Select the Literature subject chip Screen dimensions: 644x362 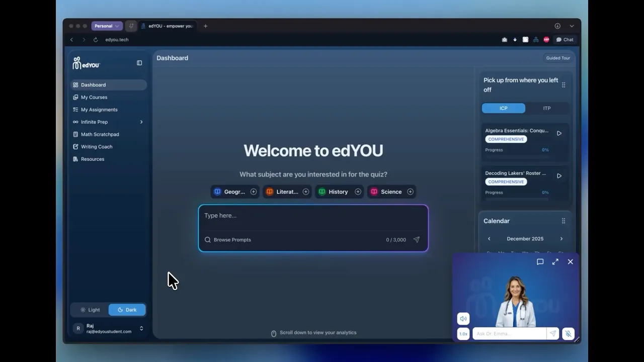click(287, 192)
